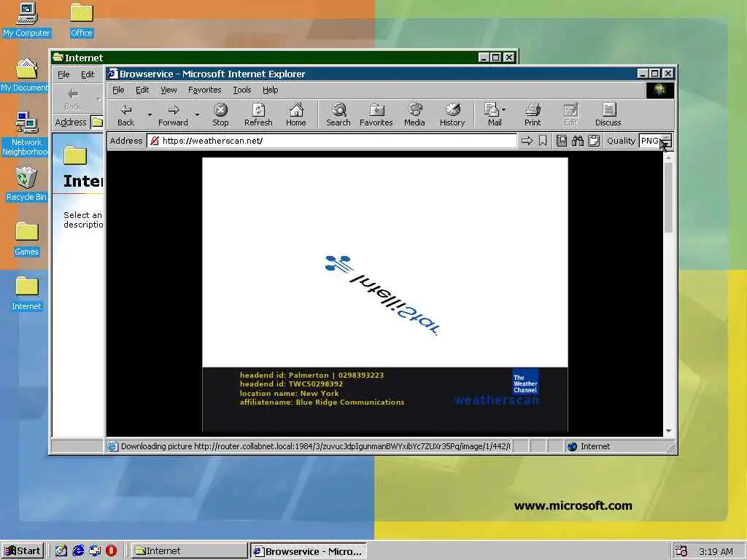
Task: Print the current page
Action: pyautogui.click(x=533, y=114)
